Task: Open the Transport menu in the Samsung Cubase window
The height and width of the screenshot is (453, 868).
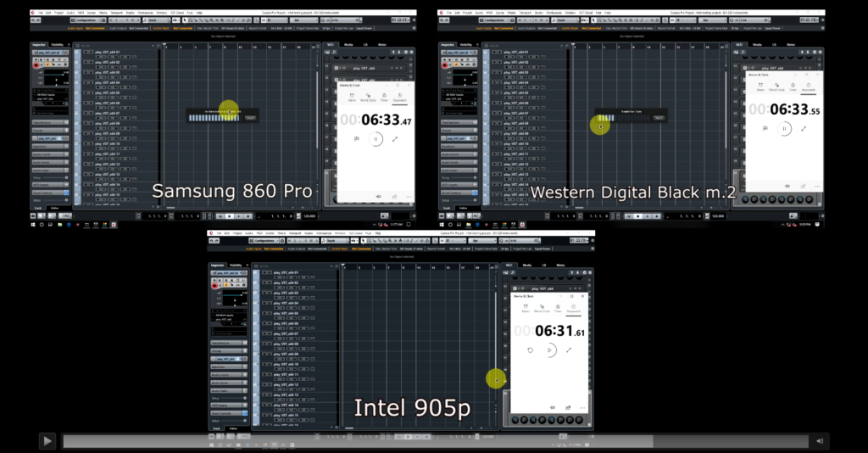Action: (116, 12)
